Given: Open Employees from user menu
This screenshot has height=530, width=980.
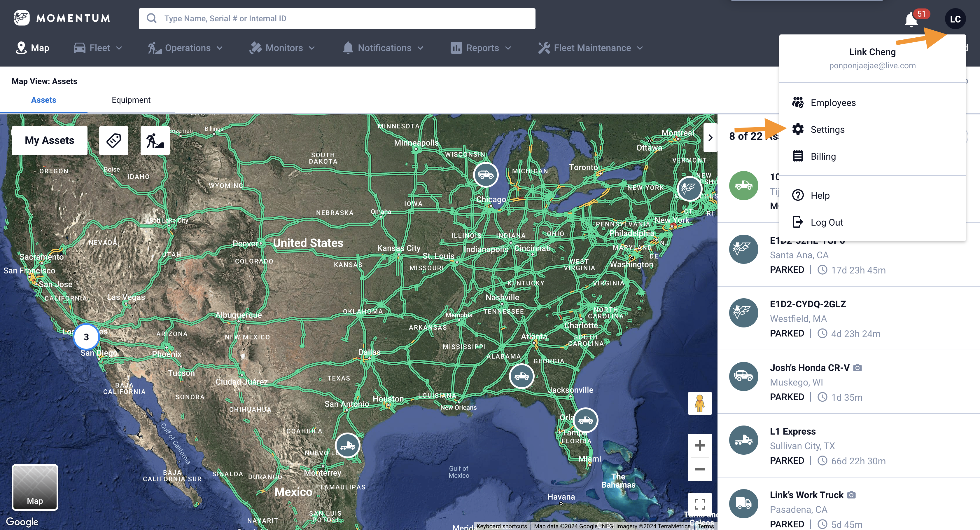Looking at the screenshot, I should click(x=872, y=103).
